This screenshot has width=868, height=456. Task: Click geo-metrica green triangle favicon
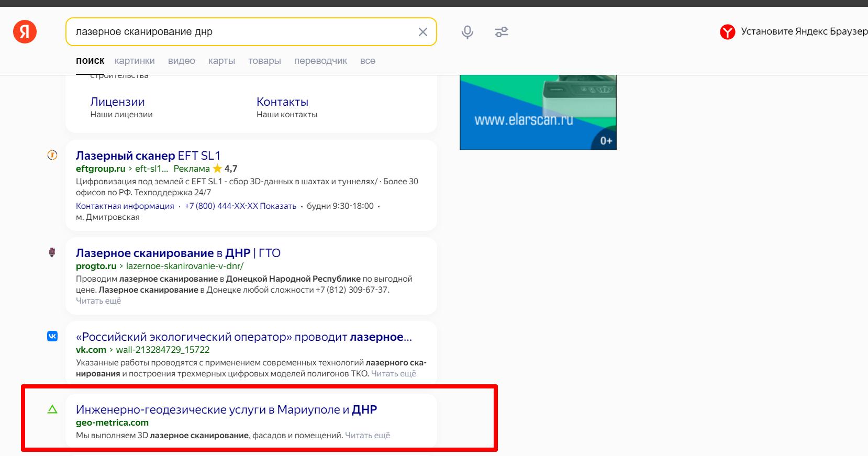(x=52, y=409)
